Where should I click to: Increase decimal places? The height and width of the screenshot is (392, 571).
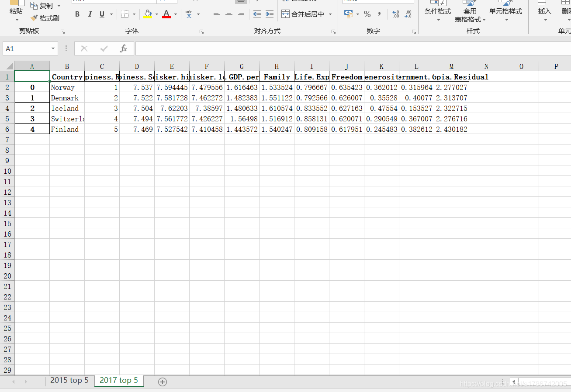[395, 14]
